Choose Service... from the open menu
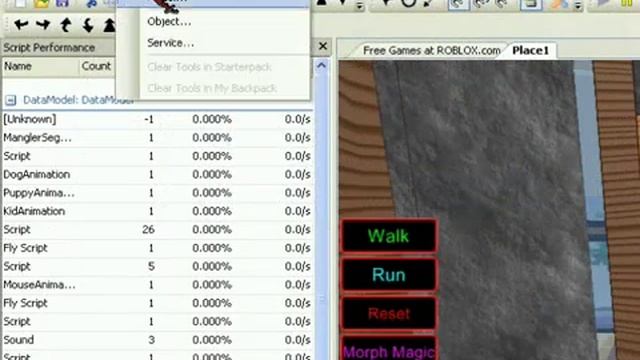Image resolution: width=640 pixels, height=360 pixels. (x=171, y=43)
